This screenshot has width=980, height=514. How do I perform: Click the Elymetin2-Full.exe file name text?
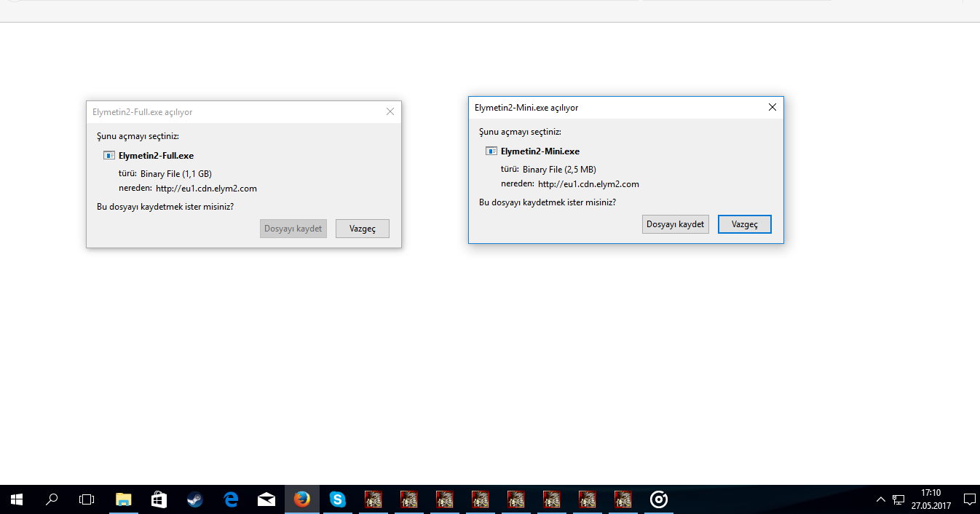(156, 155)
